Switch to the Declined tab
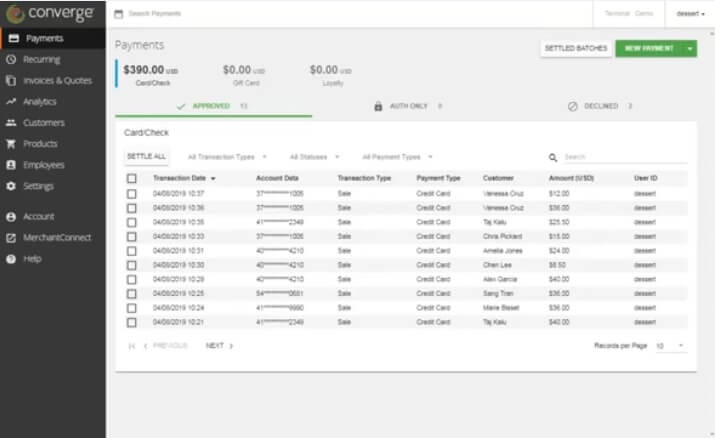This screenshot has width=715, height=438. click(599, 106)
